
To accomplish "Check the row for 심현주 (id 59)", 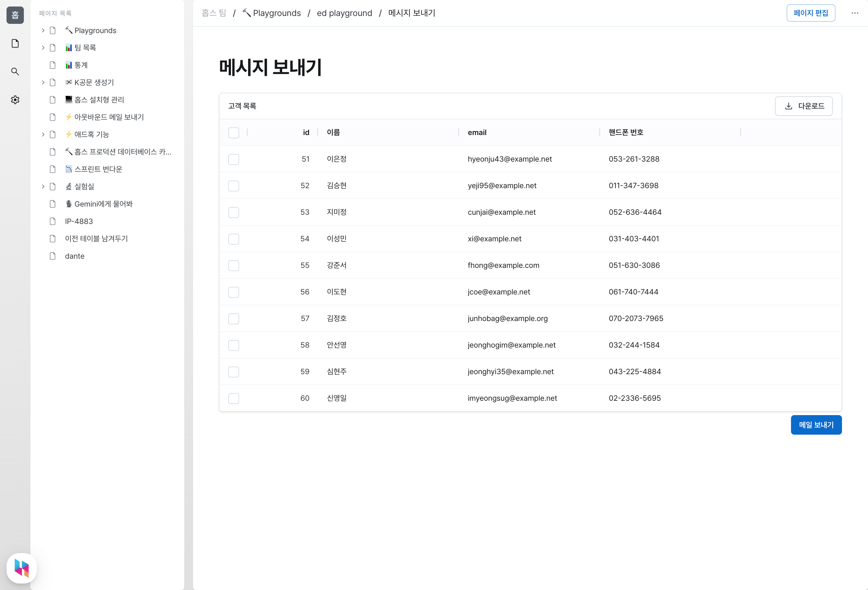I will point(233,372).
